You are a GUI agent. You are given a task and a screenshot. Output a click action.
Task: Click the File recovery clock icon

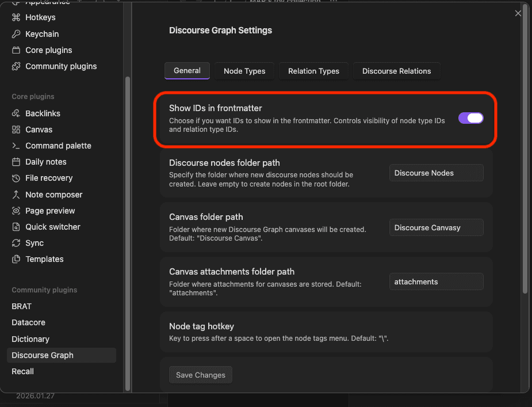click(x=16, y=178)
